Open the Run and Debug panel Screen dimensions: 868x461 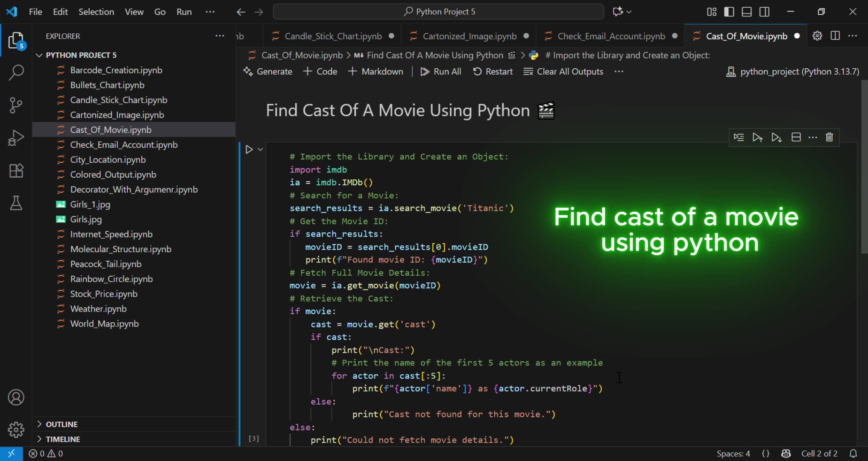tap(16, 137)
